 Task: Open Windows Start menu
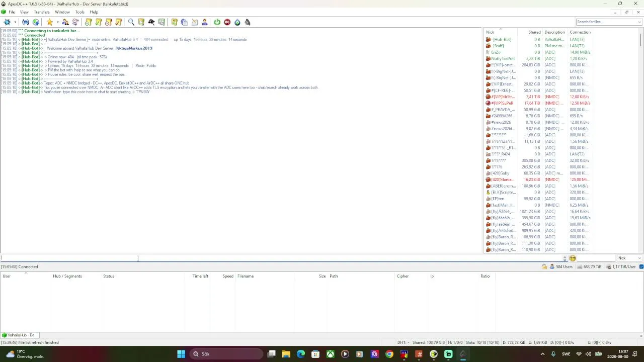181,354
